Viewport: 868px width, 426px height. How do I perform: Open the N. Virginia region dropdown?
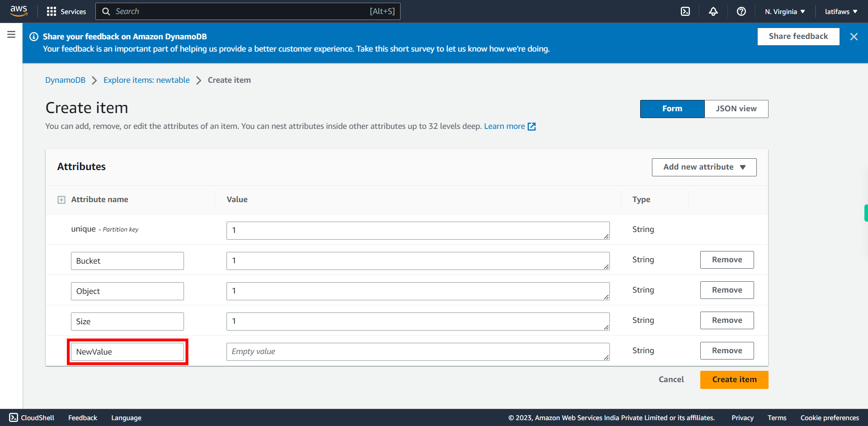click(x=785, y=11)
